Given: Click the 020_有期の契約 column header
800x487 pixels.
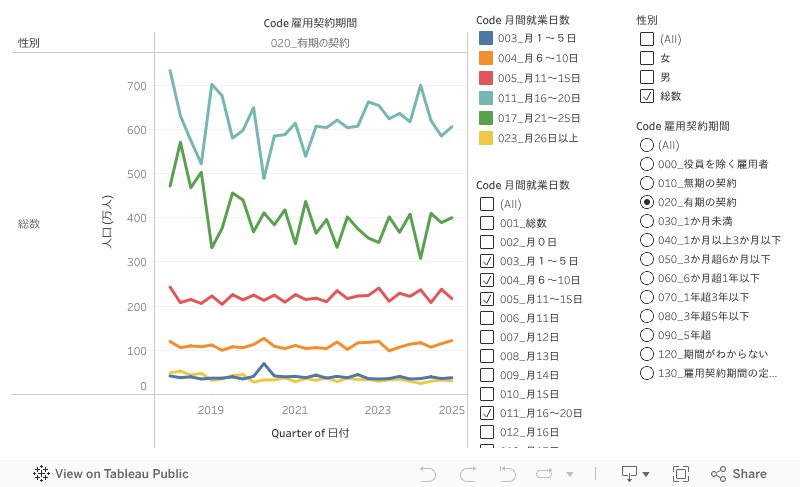Looking at the screenshot, I should (x=310, y=43).
